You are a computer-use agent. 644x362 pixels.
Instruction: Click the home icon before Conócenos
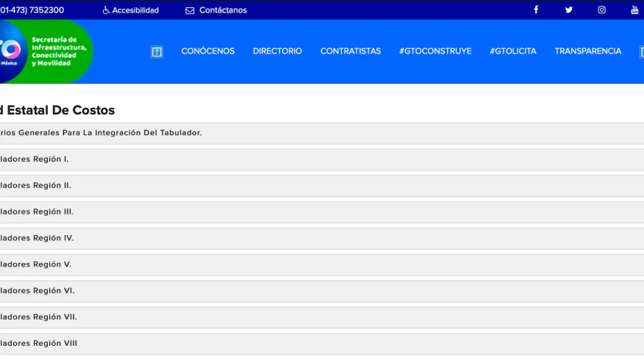point(157,51)
